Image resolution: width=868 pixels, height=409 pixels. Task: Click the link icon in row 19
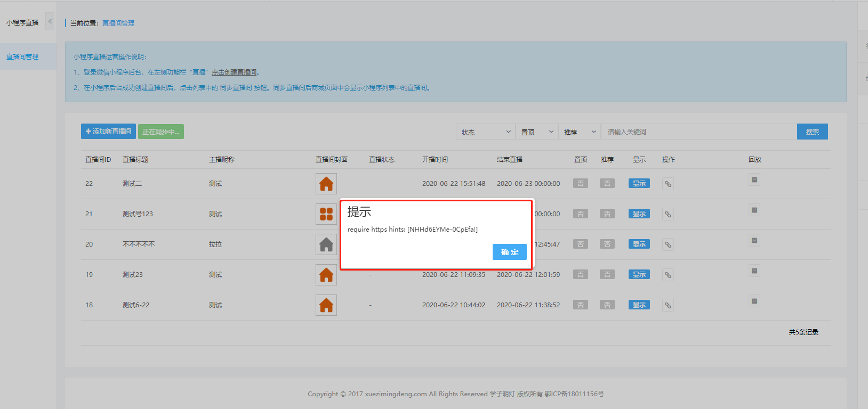click(668, 275)
